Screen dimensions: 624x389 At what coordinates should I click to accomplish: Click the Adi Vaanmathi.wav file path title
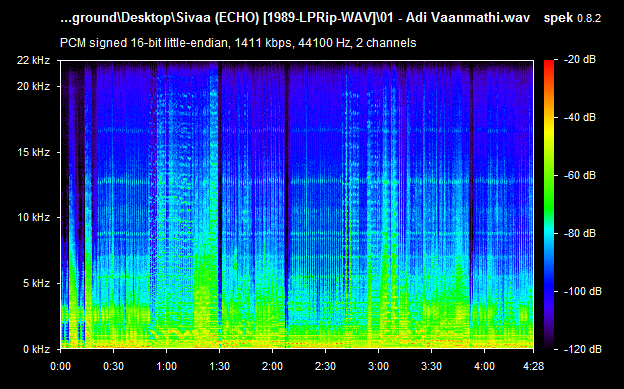click(295, 18)
